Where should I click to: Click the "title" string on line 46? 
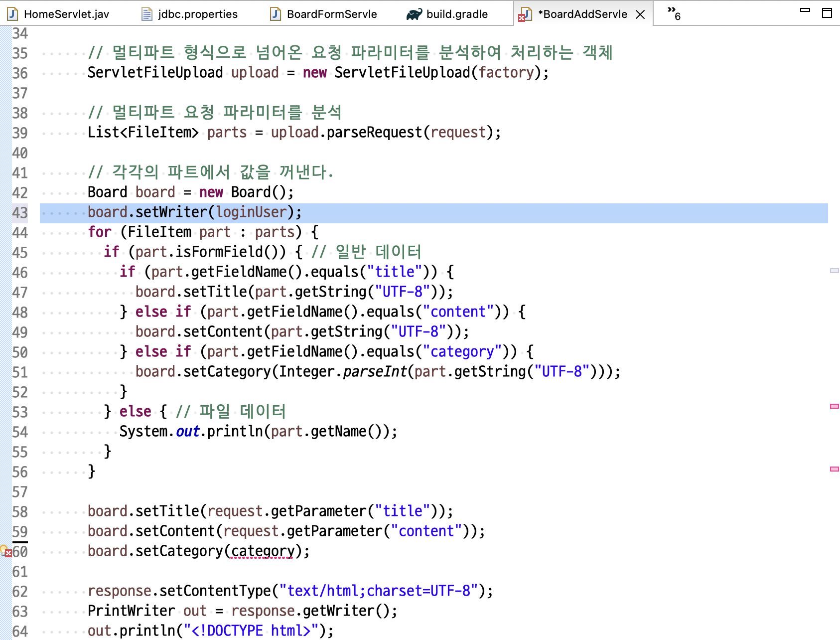coord(398,272)
